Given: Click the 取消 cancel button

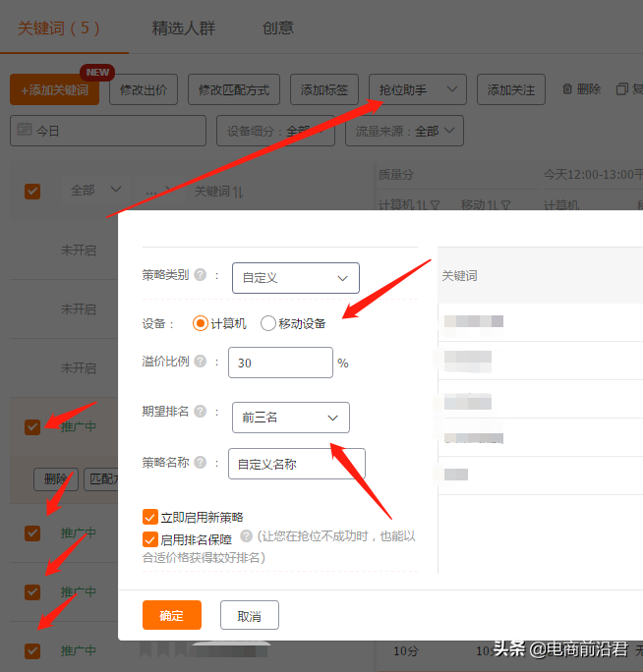Looking at the screenshot, I should click(x=250, y=615).
